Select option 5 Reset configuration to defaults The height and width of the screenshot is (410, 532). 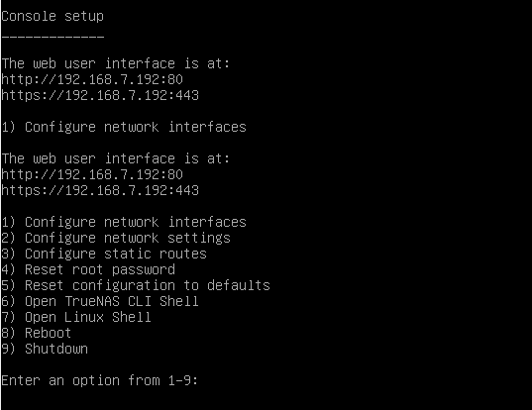click(x=136, y=285)
